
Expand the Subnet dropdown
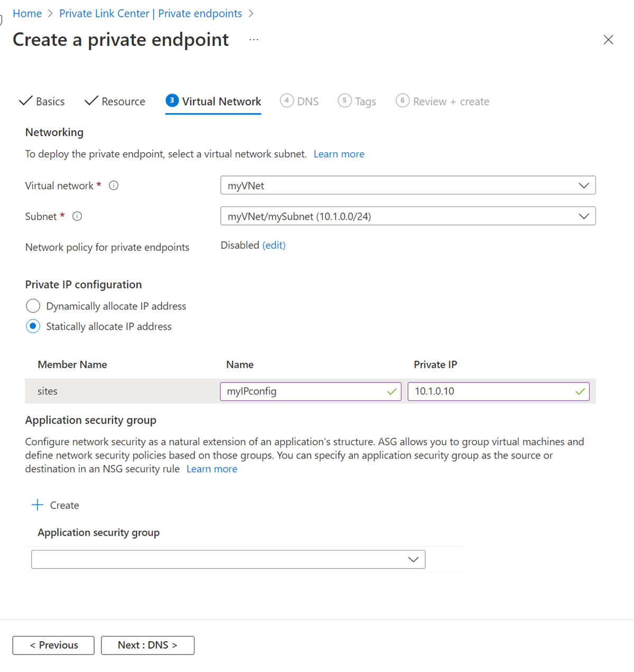point(407,216)
